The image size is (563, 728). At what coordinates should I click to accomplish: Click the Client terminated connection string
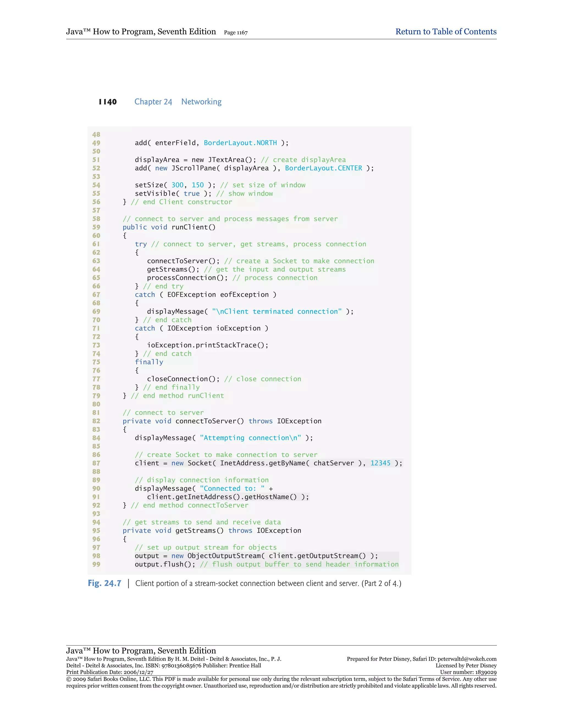[277, 312]
